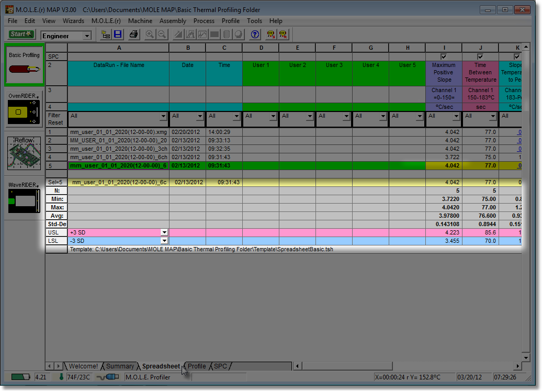542x392 pixels.
Task: Click the Zoom In magnifier icon
Action: pyautogui.click(x=150, y=35)
